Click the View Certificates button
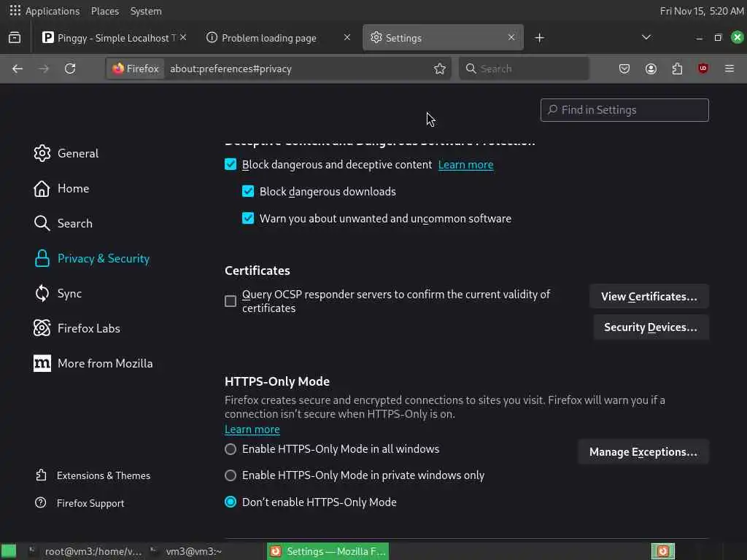The width and height of the screenshot is (747, 560). 649,297
